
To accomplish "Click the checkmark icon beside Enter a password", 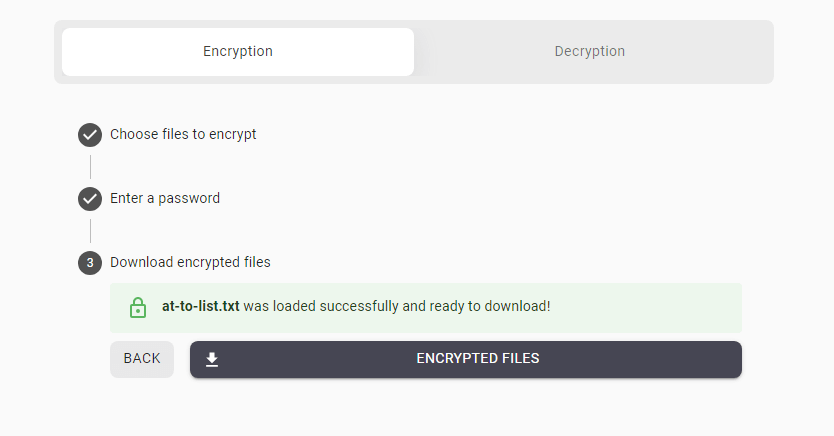I will [90, 199].
